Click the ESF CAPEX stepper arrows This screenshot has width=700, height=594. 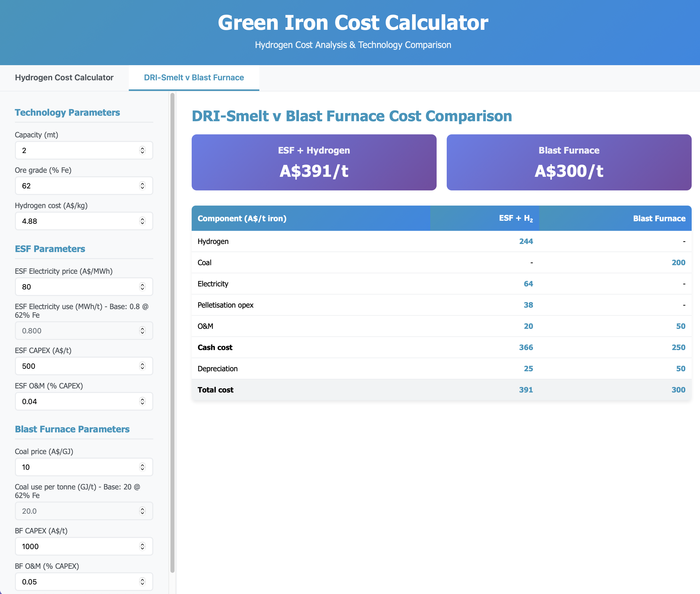(142, 366)
